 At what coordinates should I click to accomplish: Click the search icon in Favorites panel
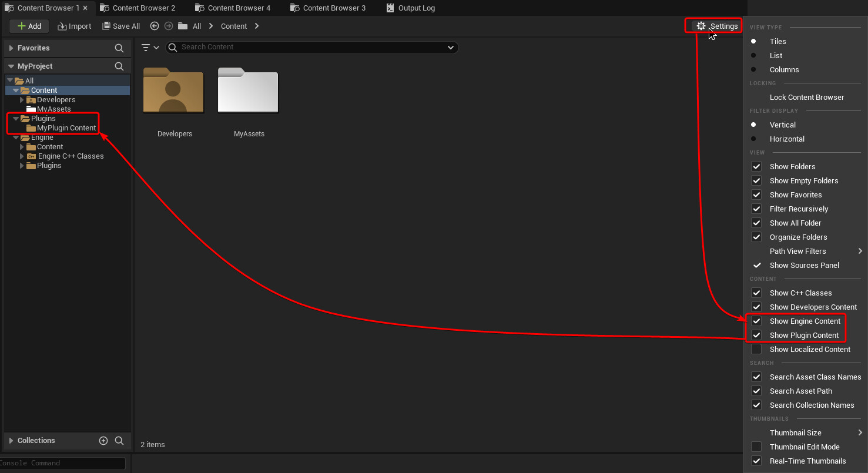click(x=119, y=48)
